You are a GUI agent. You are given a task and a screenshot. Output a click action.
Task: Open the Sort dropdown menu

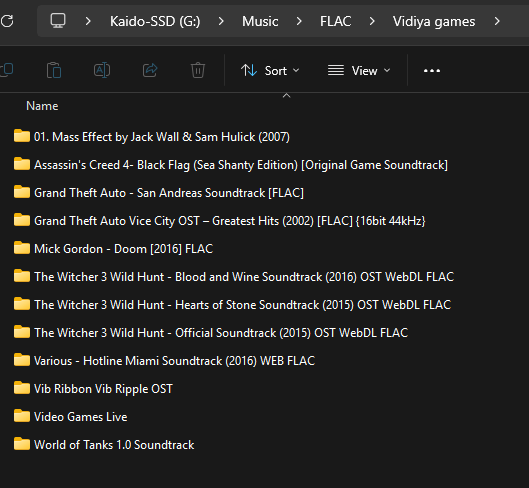pyautogui.click(x=270, y=71)
